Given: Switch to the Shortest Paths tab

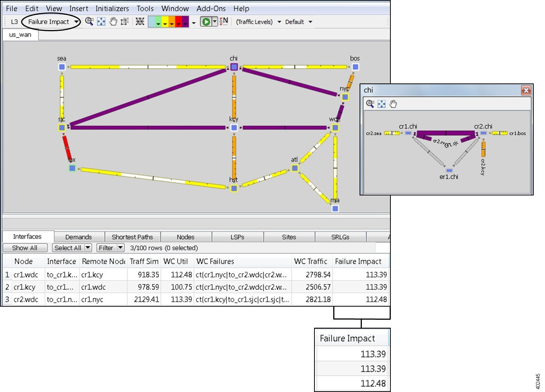Looking at the screenshot, I should [x=132, y=237].
